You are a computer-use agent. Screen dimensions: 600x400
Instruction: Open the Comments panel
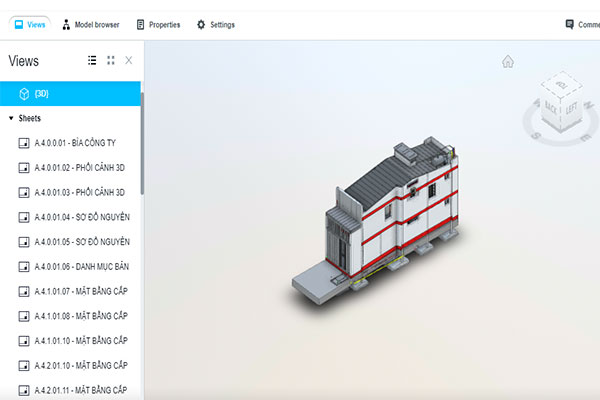coord(580,25)
